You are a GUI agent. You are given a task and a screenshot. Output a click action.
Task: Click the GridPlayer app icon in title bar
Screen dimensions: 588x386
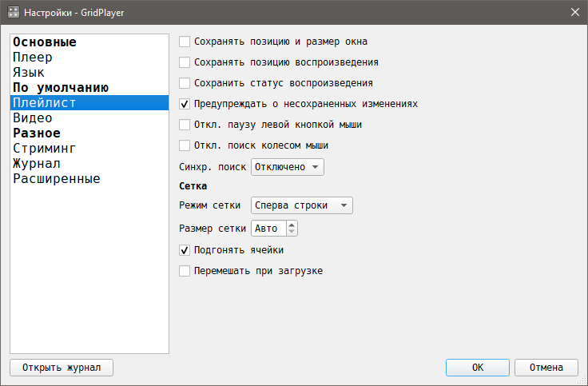coord(13,12)
